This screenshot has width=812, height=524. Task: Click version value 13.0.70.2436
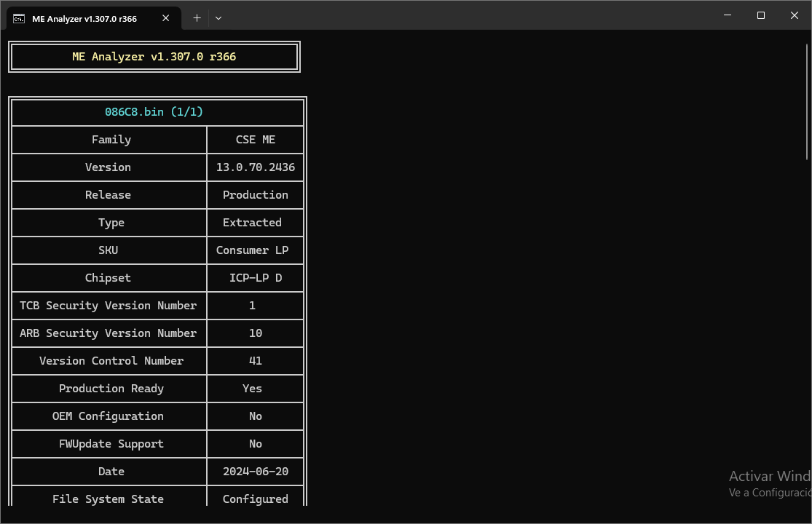[256, 167]
